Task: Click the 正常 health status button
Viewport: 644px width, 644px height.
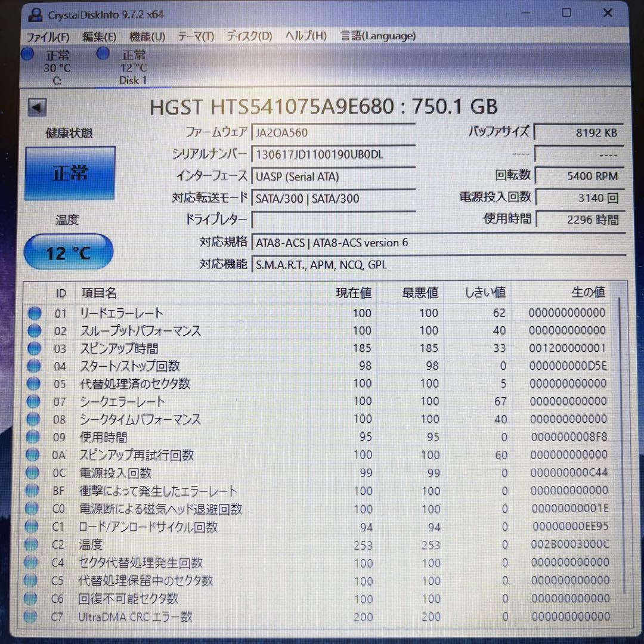Action: pos(69,173)
